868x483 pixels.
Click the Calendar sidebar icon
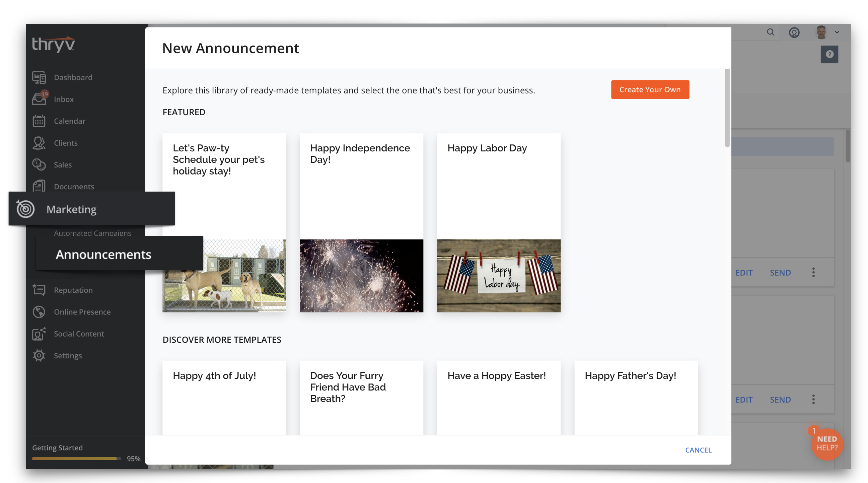(x=39, y=121)
